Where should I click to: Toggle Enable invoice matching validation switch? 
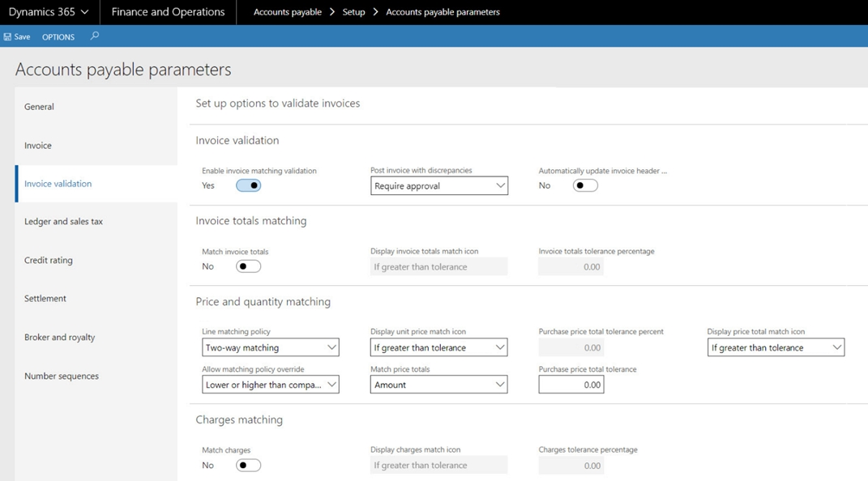point(248,185)
